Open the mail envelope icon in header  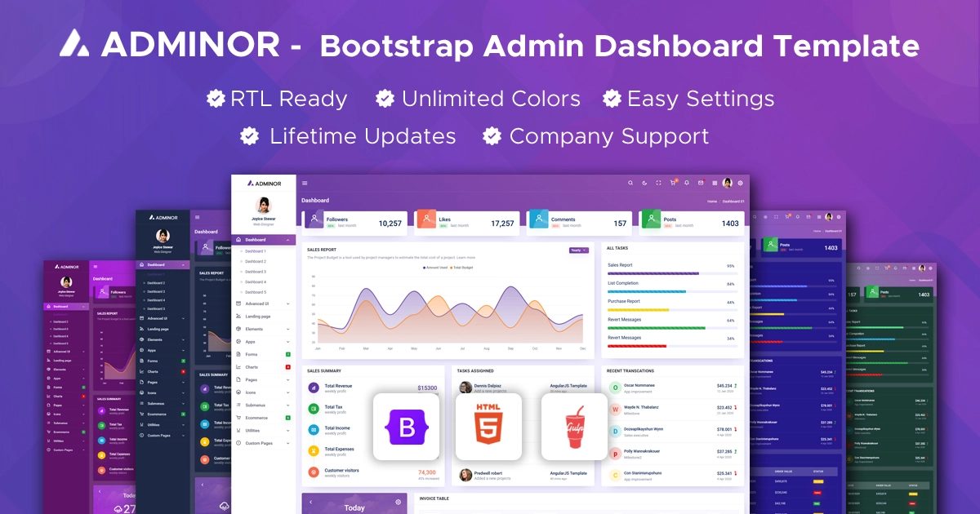point(701,183)
